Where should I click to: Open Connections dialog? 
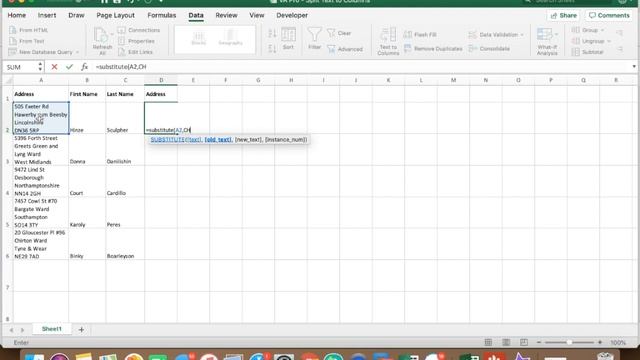(x=139, y=30)
